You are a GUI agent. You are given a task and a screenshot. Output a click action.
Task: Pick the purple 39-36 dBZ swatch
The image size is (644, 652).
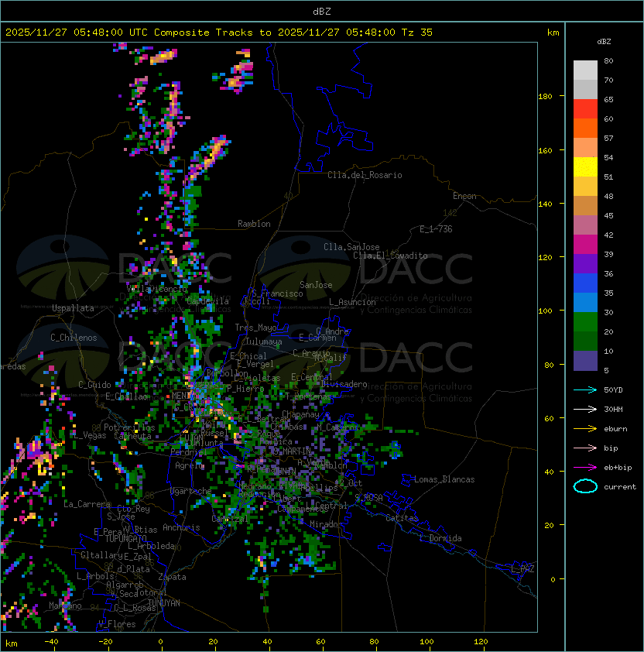point(585,263)
